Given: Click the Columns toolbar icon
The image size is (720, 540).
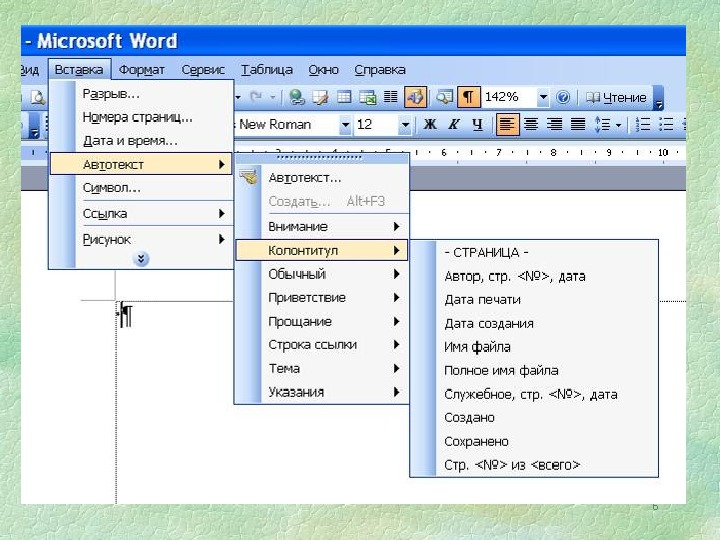Looking at the screenshot, I should pyautogui.click(x=390, y=97).
